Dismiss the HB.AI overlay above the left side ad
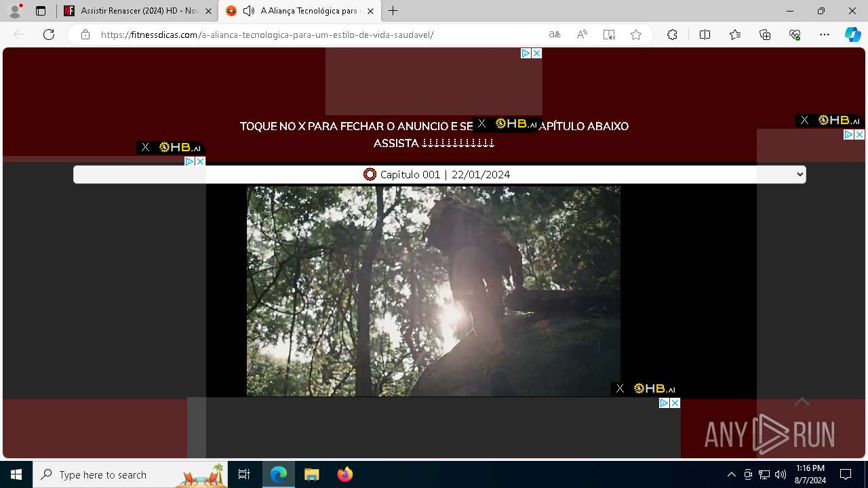868x488 pixels. [x=145, y=147]
